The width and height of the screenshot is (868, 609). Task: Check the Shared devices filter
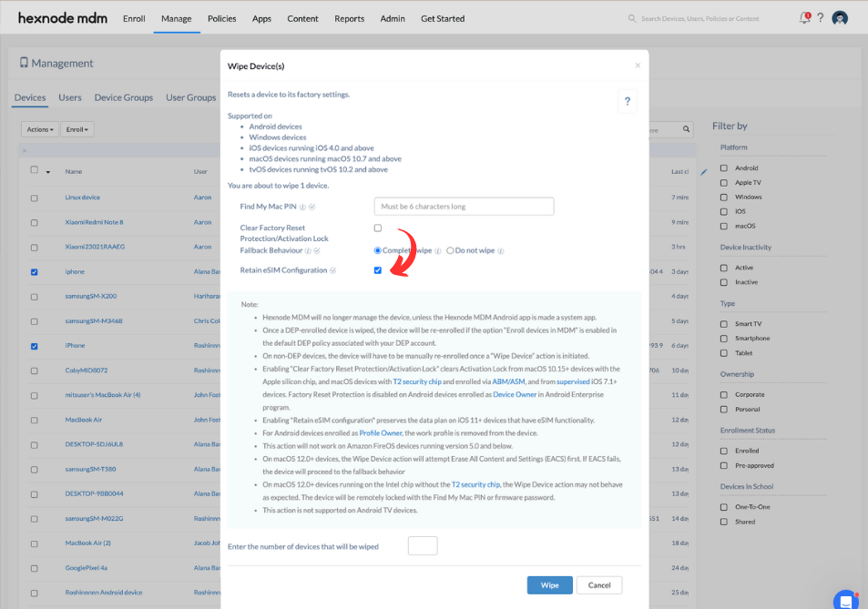tap(723, 522)
